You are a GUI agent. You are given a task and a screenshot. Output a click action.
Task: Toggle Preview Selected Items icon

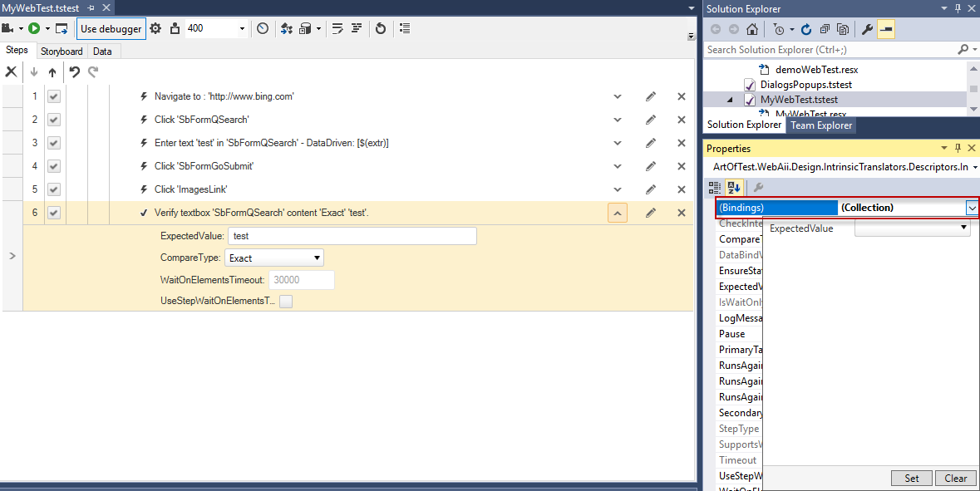point(886,29)
